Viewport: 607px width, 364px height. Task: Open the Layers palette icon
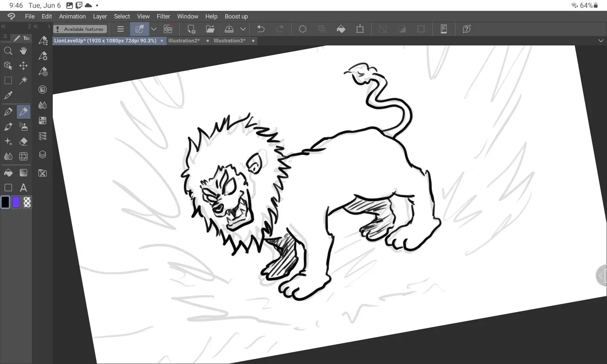point(43,155)
